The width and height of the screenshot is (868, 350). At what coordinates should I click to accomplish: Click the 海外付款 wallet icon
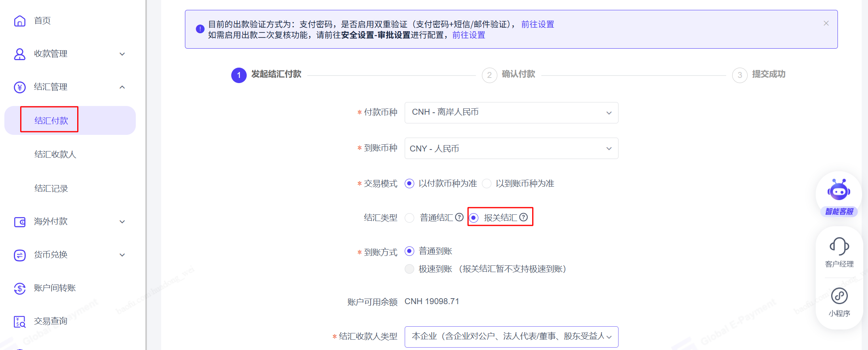[20, 222]
